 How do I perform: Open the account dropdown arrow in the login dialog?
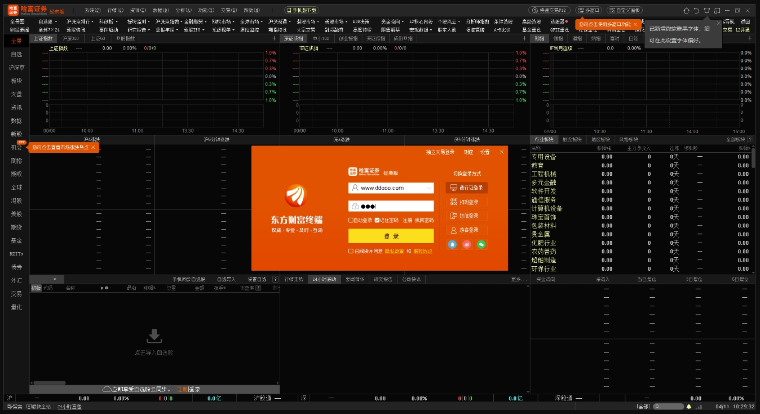[x=429, y=188]
